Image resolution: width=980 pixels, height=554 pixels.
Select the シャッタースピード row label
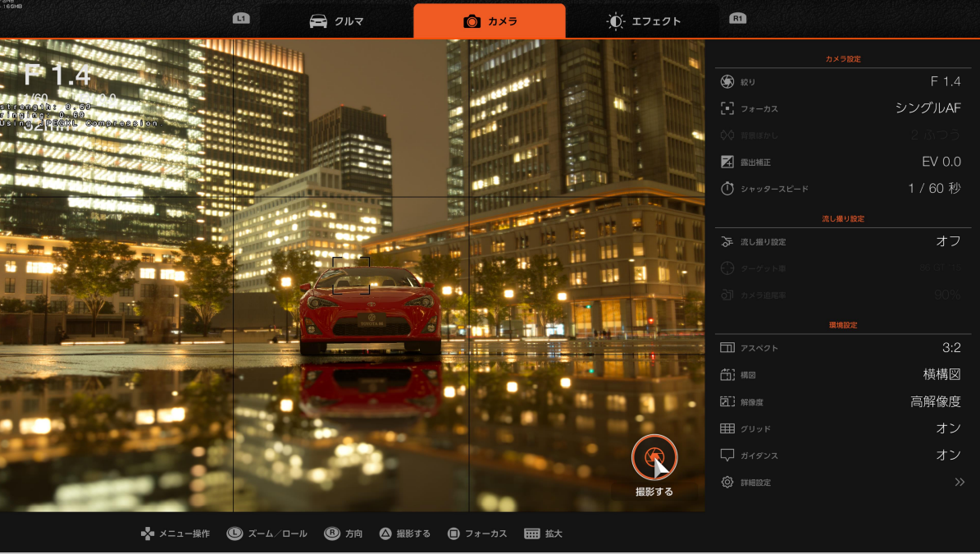tap(774, 189)
